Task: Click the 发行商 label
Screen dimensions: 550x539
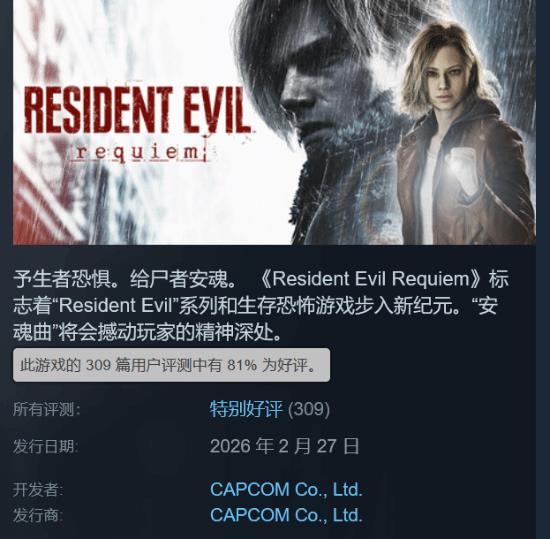Action: [38, 516]
